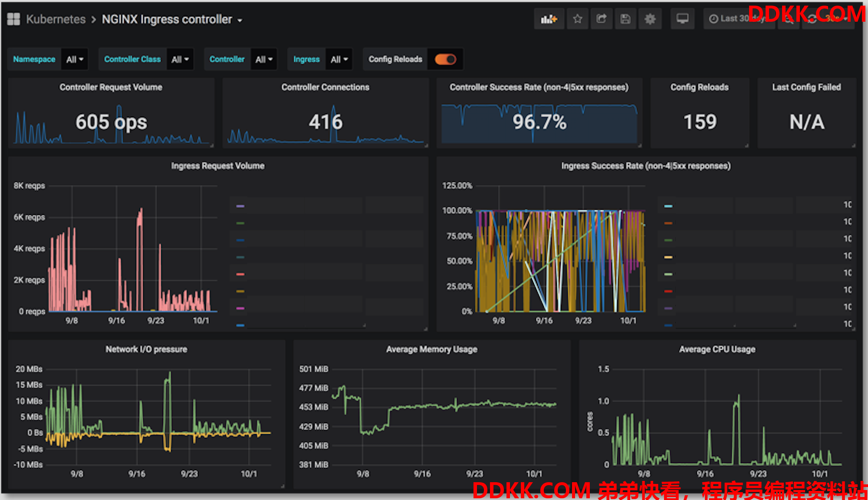Screen dimensions: 868x500
Task: Toggle the magenta series in Request Volume legend
Action: click(x=240, y=308)
